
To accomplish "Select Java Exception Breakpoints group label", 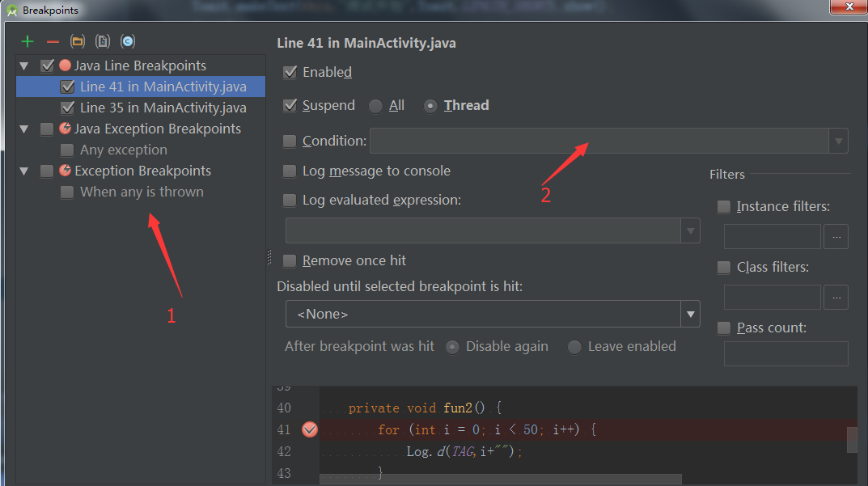I will (158, 129).
